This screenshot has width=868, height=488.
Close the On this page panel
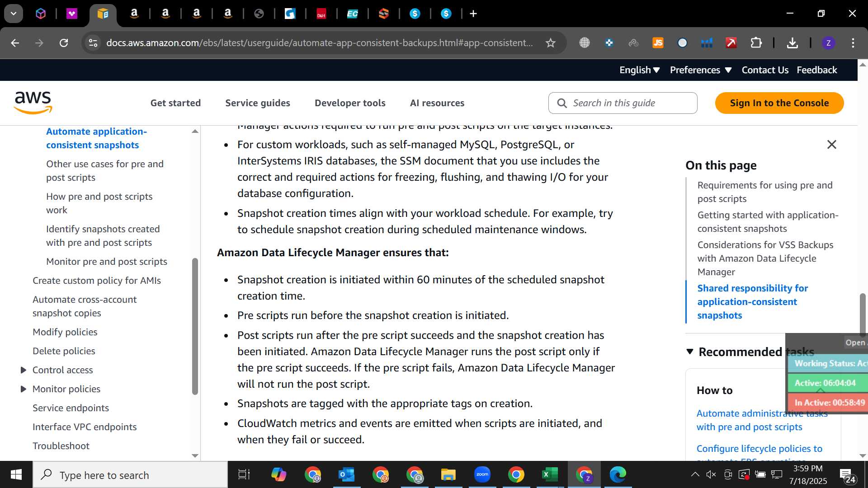[x=831, y=145]
